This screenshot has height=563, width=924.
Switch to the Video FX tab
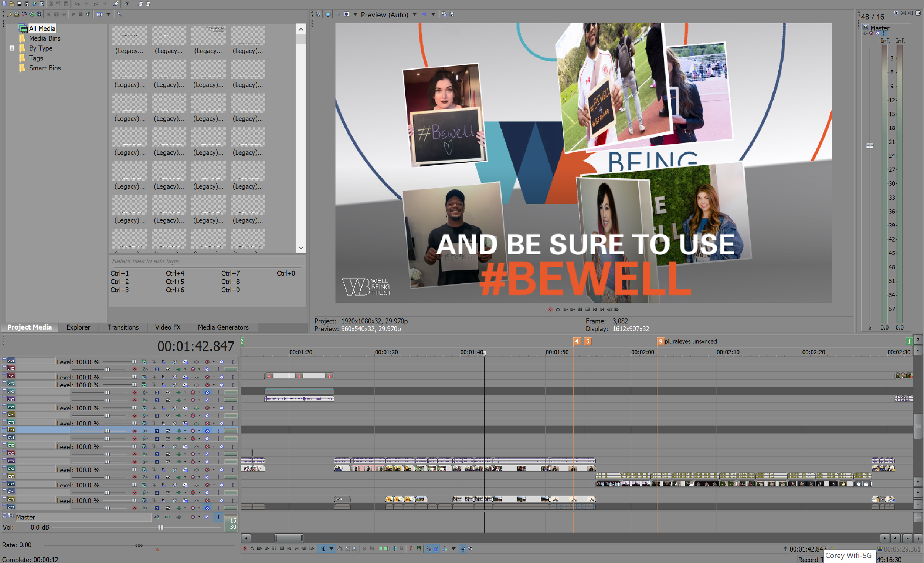pos(168,327)
